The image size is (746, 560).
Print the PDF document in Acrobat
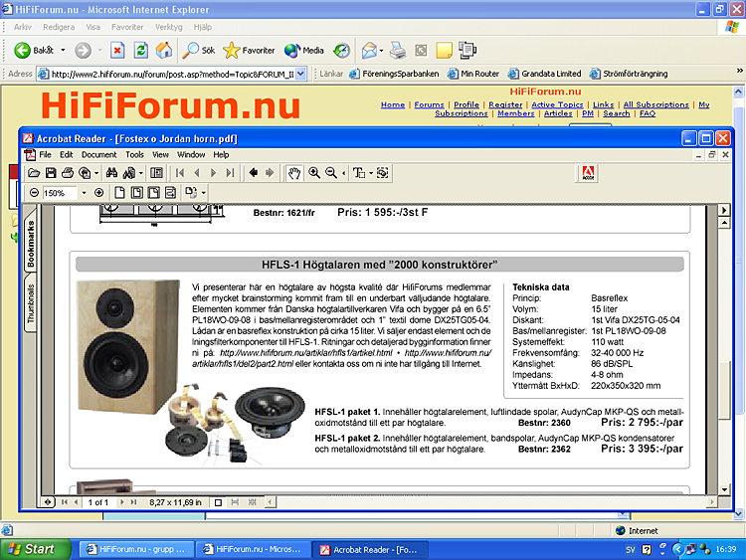[x=68, y=173]
